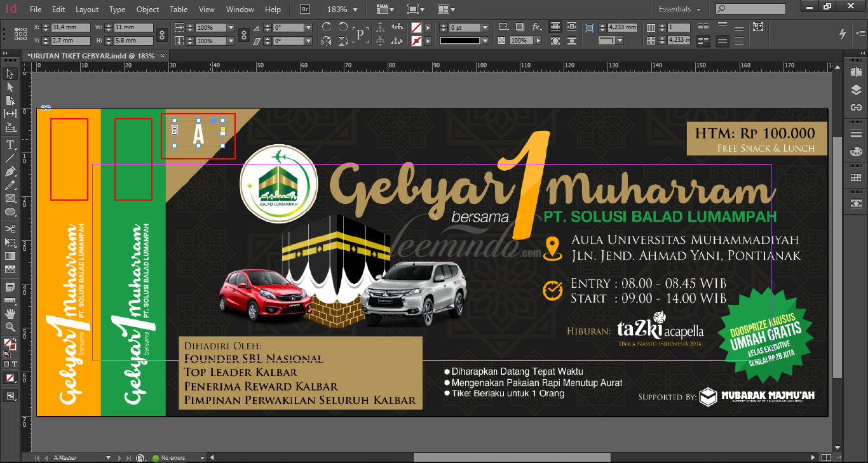
Task: Open the Object menu
Action: point(147,10)
